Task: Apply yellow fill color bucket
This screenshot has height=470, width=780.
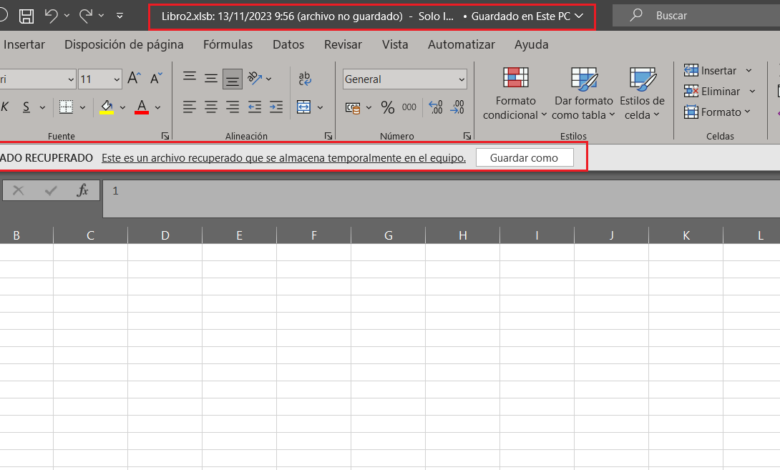Action: 106,107
